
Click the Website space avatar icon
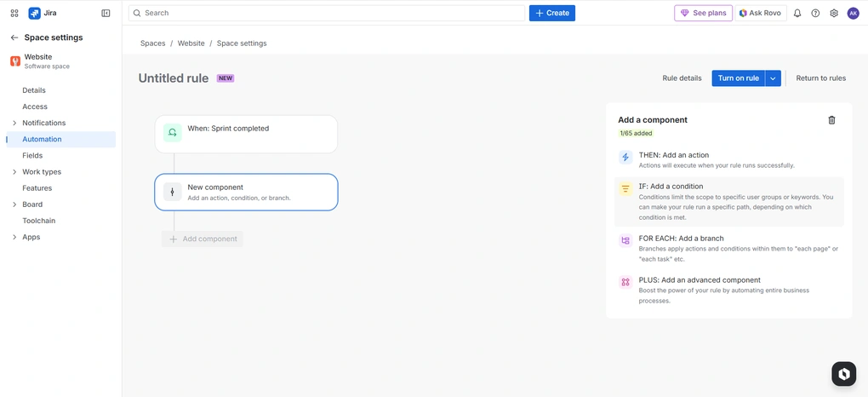pyautogui.click(x=15, y=61)
